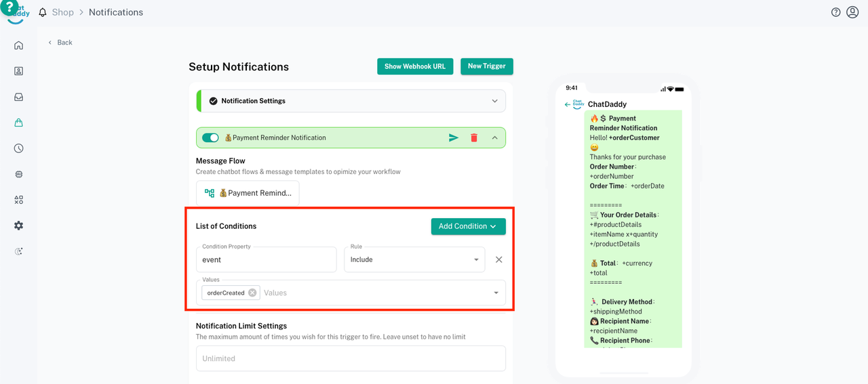Click the phone preview back arrow
The image size is (868, 384).
(568, 104)
